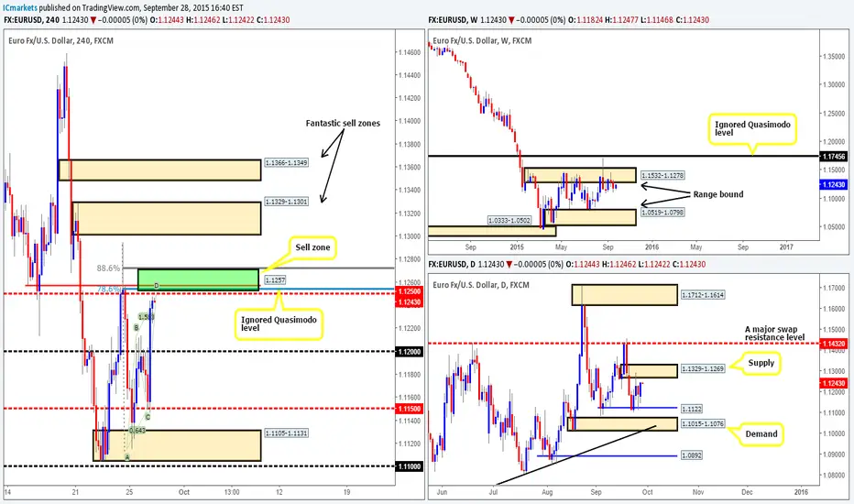Click the red '1.14320' daily price label

coord(833,344)
